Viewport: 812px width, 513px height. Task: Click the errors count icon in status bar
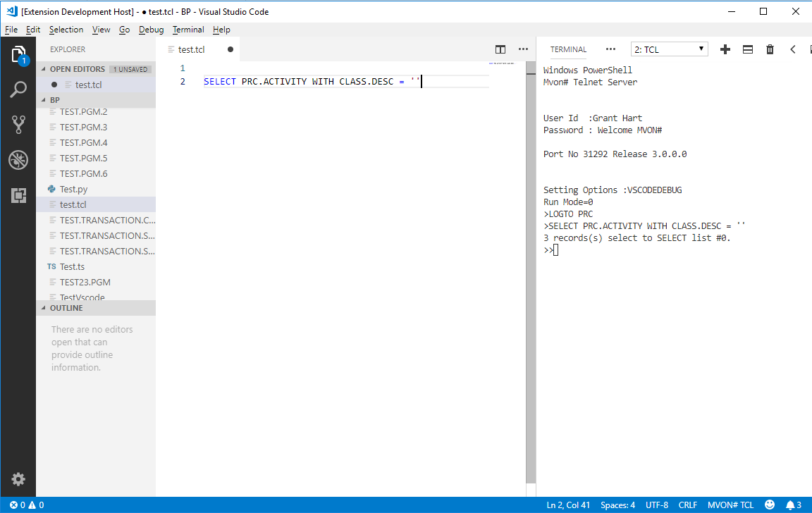(x=17, y=505)
